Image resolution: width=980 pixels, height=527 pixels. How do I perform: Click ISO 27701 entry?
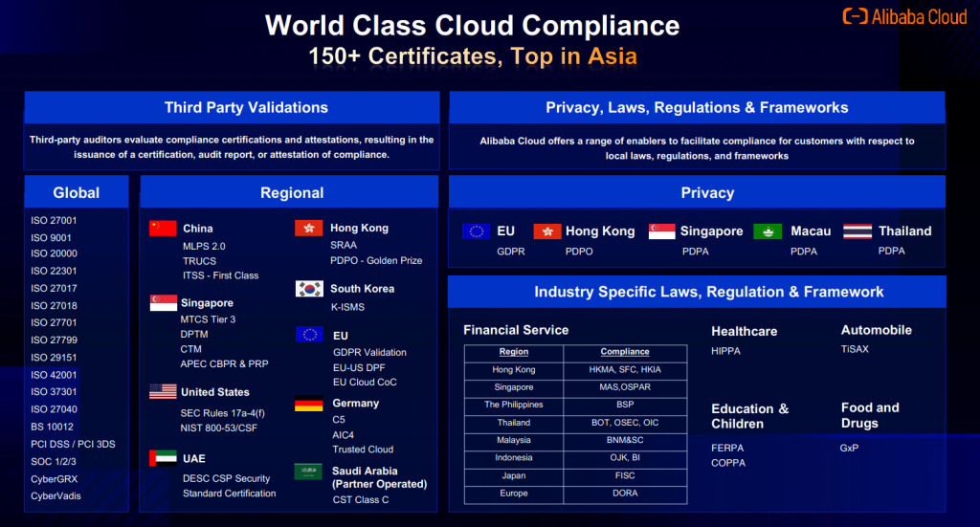point(54,323)
